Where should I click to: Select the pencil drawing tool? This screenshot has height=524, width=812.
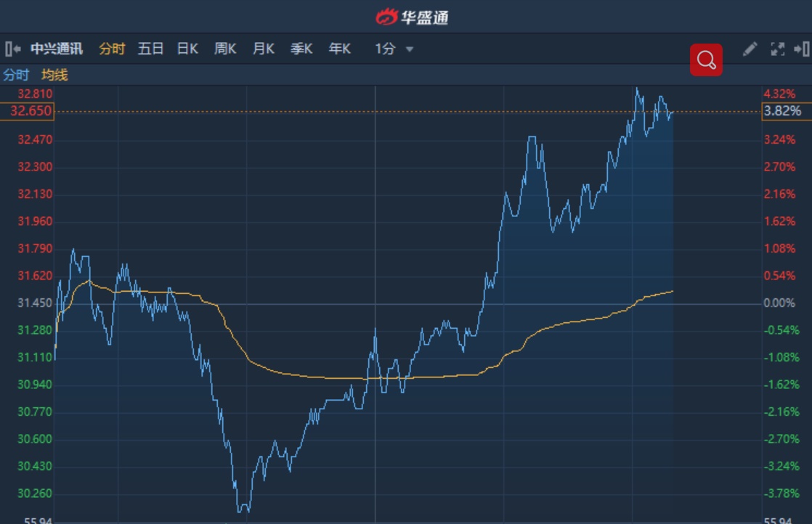point(750,49)
